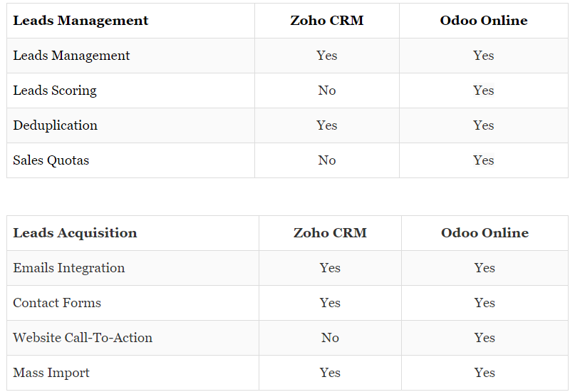
Task: Select Zoho CRM header in Leads Acquisition table
Action: coord(330,233)
